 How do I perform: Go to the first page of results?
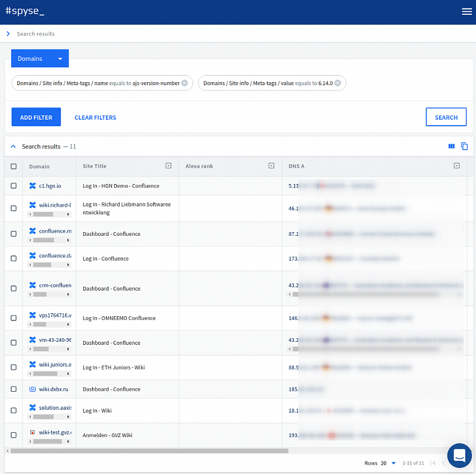click(x=433, y=463)
